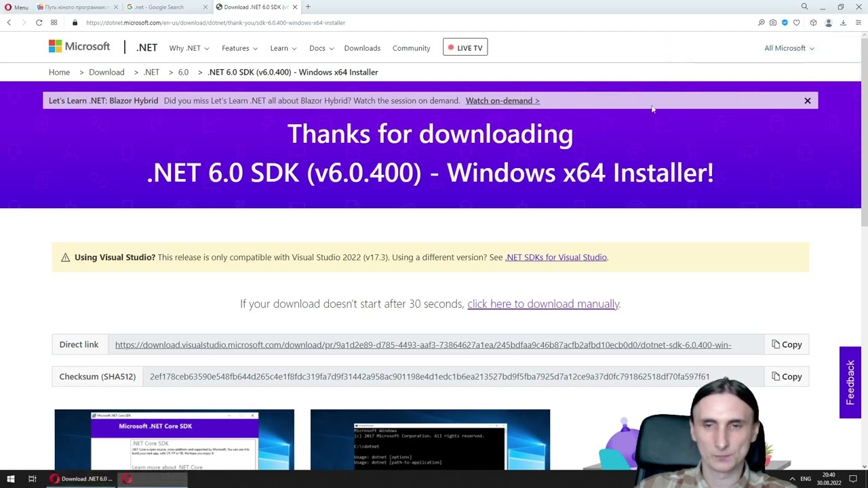Click the LIVE TV button
This screenshot has width=868, height=488.
click(465, 48)
